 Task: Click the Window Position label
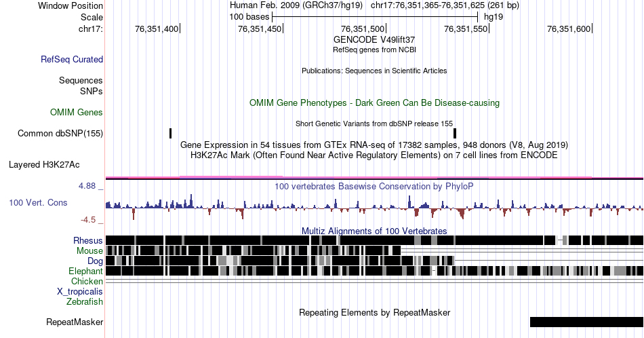pyautogui.click(x=71, y=5)
